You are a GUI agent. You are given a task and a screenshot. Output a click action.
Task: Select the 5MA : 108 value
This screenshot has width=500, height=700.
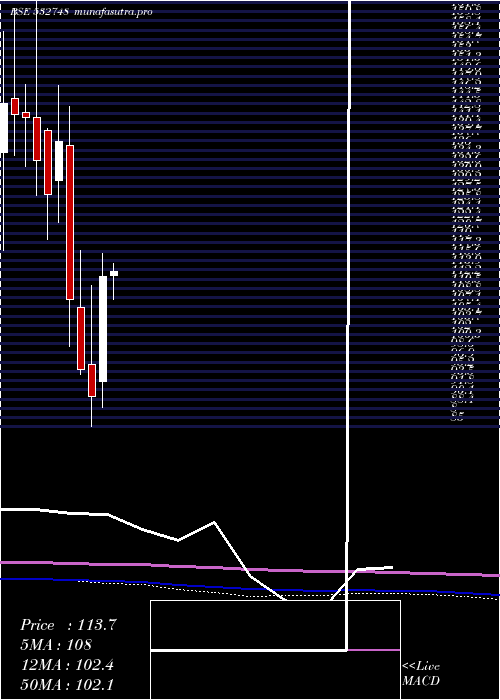pos(56,645)
